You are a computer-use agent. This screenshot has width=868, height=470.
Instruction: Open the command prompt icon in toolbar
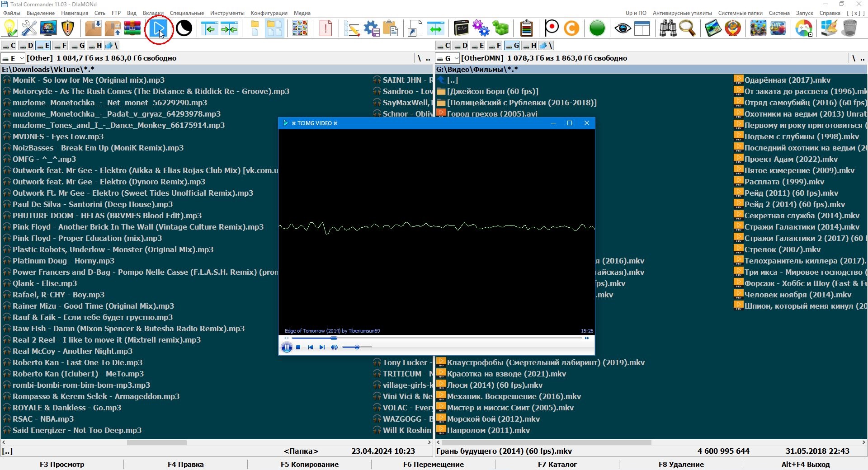pos(461,28)
